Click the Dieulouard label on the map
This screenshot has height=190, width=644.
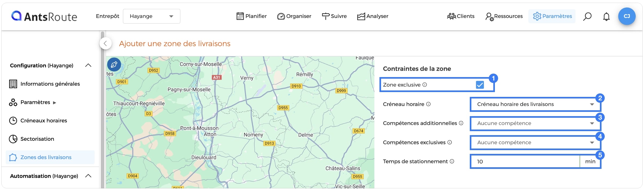pos(204,158)
